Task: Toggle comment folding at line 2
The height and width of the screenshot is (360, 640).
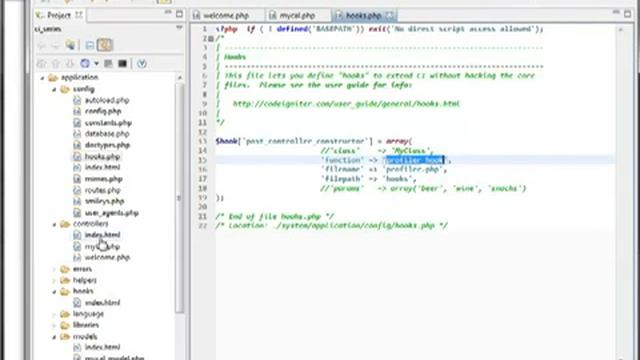Action: pyautogui.click(x=211, y=38)
